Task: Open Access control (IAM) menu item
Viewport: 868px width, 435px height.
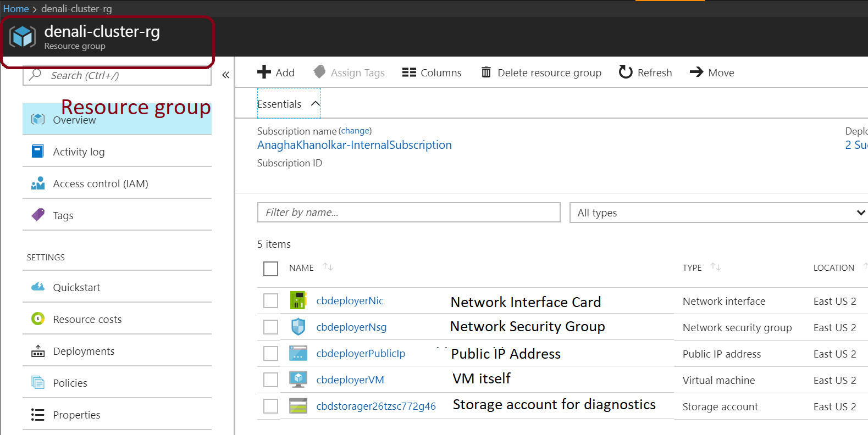Action: click(x=117, y=183)
